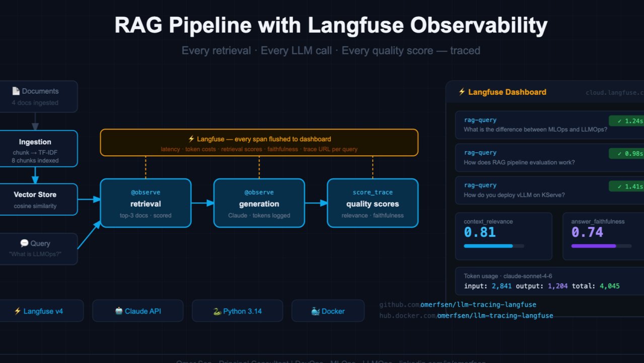Click the whale icon on Docker badge
644x363 pixels.
coord(315,311)
